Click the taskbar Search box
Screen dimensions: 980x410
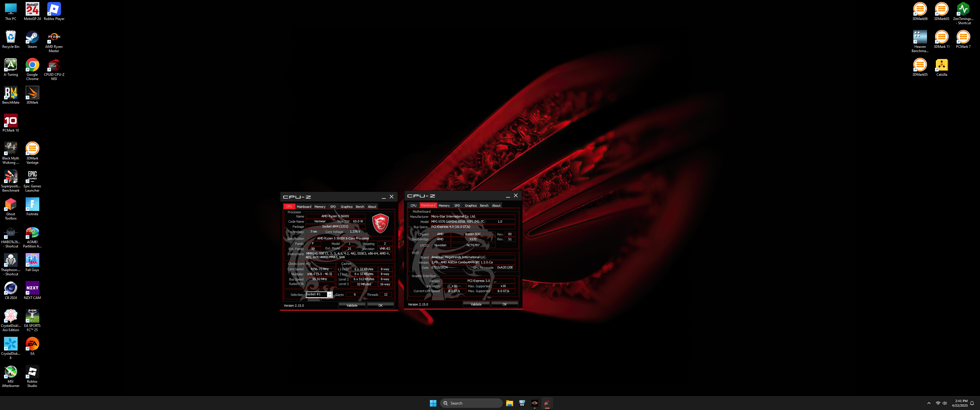pos(471,403)
